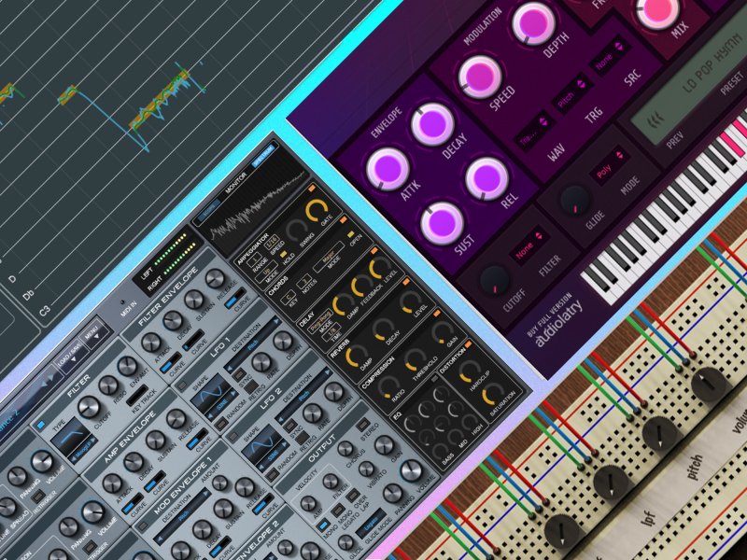Toggle the Reverb effect on/off indicator

click(x=405, y=283)
